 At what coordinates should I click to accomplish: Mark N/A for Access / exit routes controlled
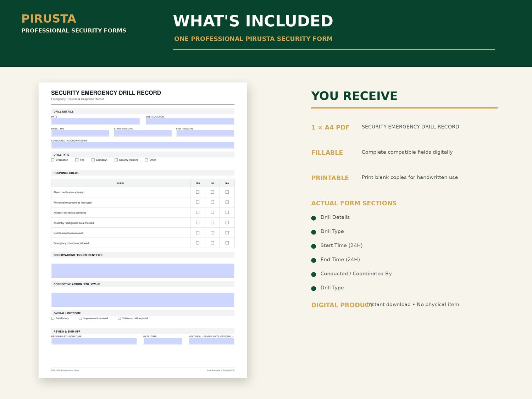click(227, 212)
